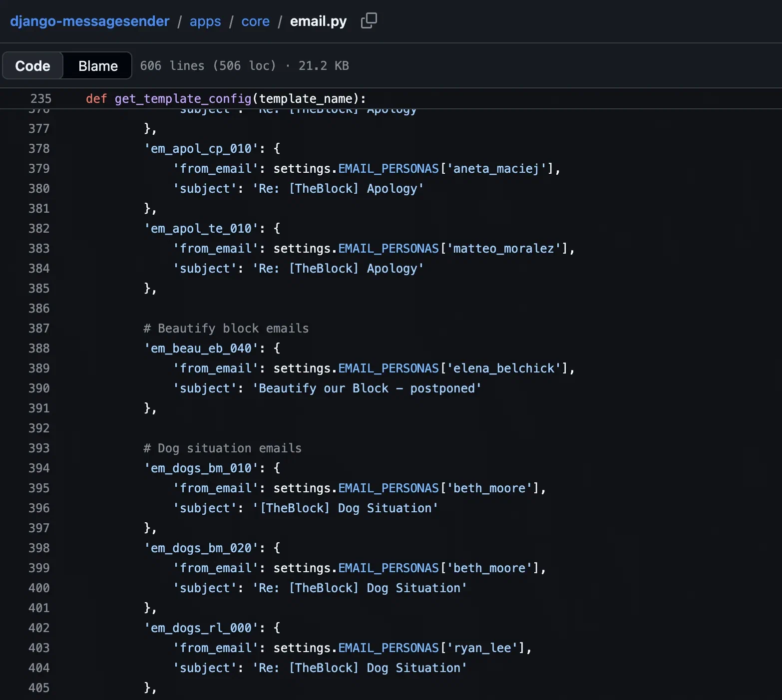This screenshot has width=782, height=700.
Task: Click the 'em_apol_cp_010' key
Action: click(201, 149)
